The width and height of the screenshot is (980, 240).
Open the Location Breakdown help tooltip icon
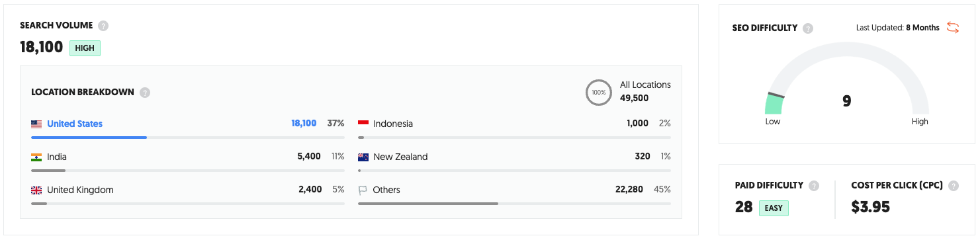145,93
